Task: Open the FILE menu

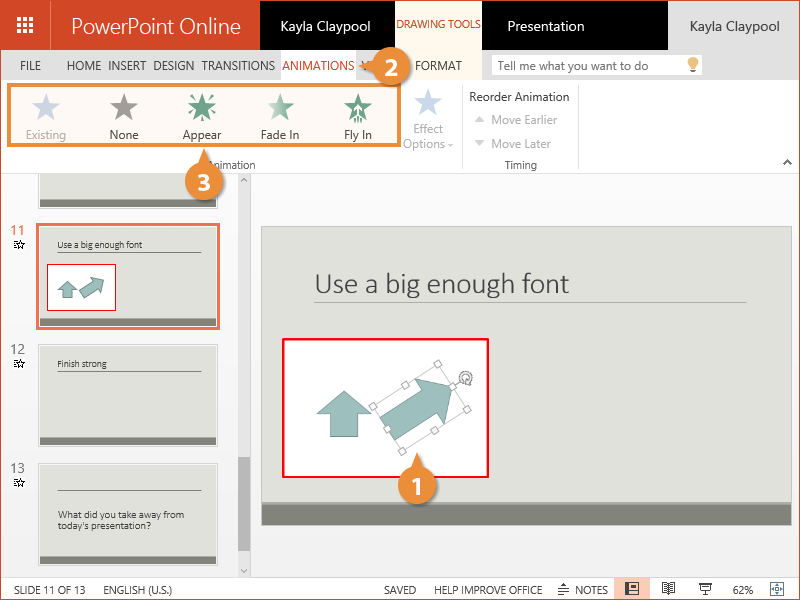Action: (x=30, y=66)
